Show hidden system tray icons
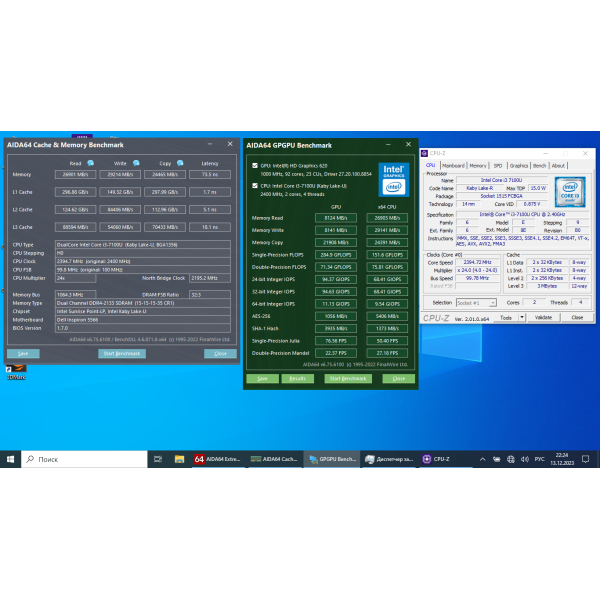The width and height of the screenshot is (600, 600). (483, 459)
